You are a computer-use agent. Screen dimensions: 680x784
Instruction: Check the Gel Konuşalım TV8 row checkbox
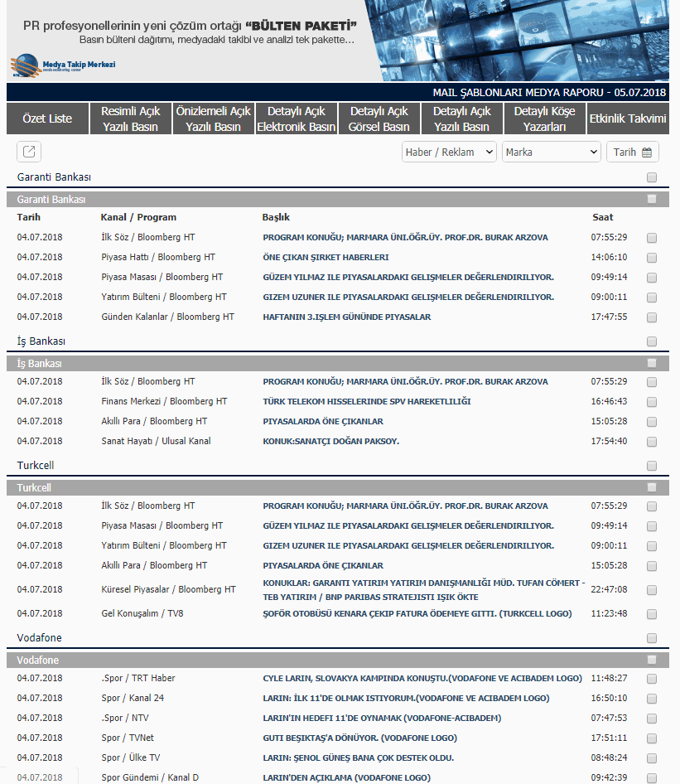click(x=652, y=614)
